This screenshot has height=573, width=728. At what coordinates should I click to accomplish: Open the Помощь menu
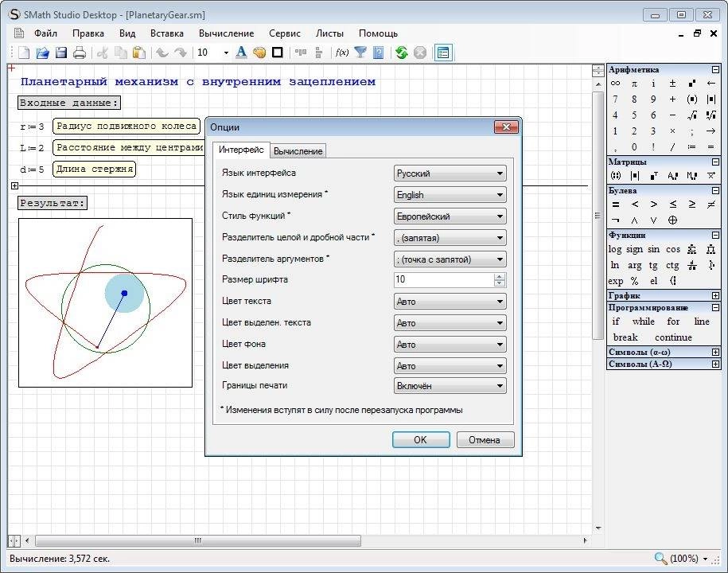click(x=378, y=33)
